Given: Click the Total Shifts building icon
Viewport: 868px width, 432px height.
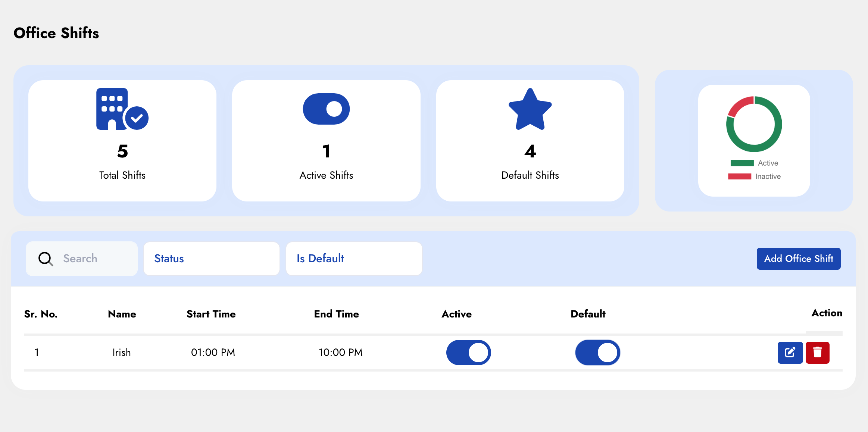Looking at the screenshot, I should tap(122, 109).
